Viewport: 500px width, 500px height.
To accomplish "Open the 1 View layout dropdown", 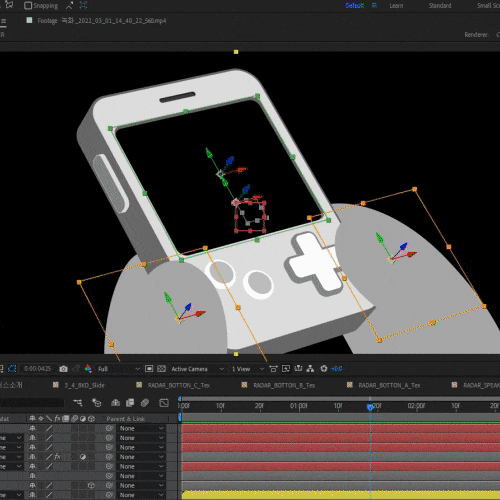I will tap(248, 369).
